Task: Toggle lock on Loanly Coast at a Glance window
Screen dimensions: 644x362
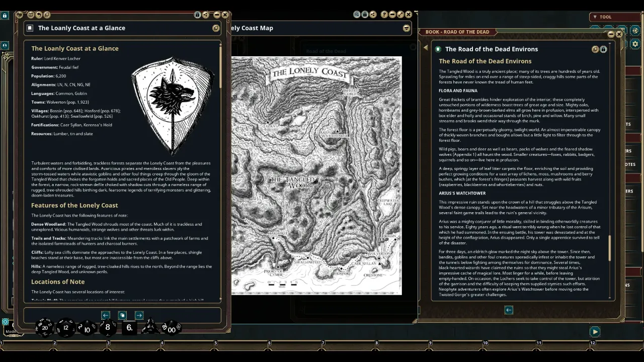Action: (x=197, y=15)
